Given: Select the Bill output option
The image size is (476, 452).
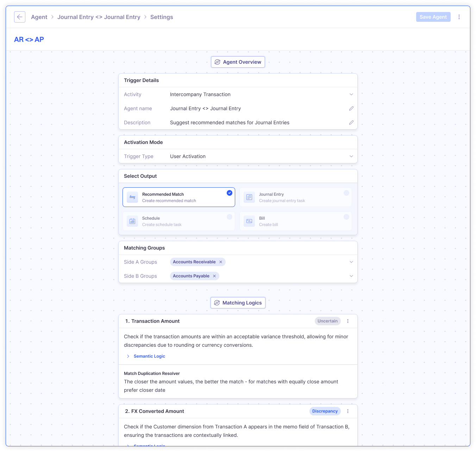Looking at the screenshot, I should click(x=296, y=221).
